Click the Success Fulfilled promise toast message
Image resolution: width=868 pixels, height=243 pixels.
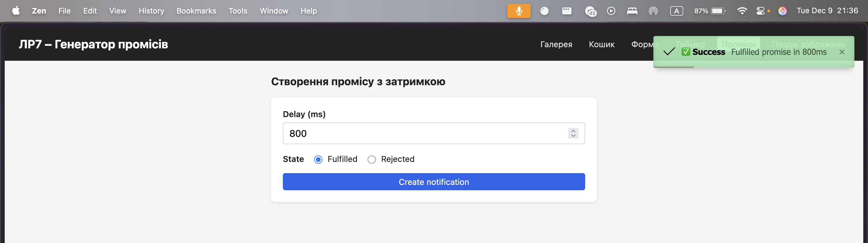point(753,52)
